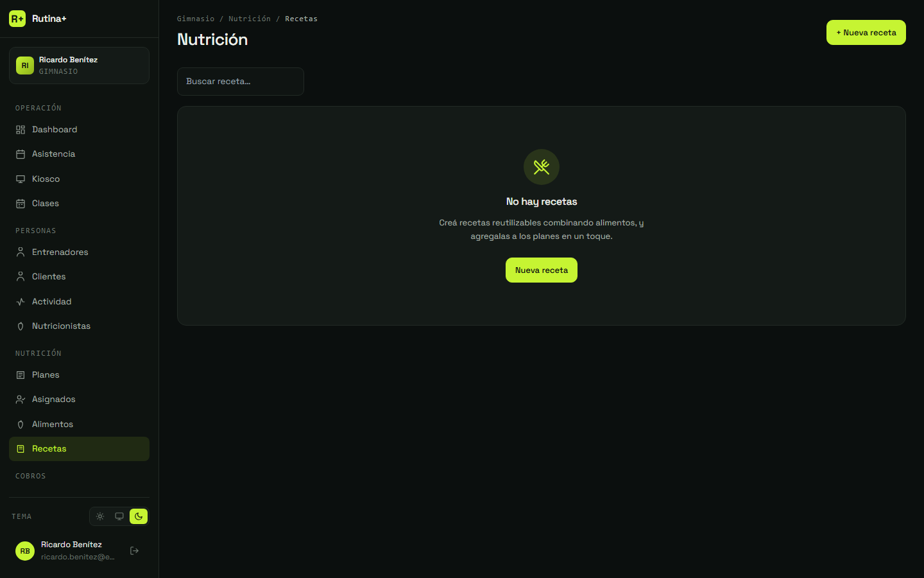The width and height of the screenshot is (924, 578).
Task: Click the Asistencia calendar icon
Action: coord(21,154)
